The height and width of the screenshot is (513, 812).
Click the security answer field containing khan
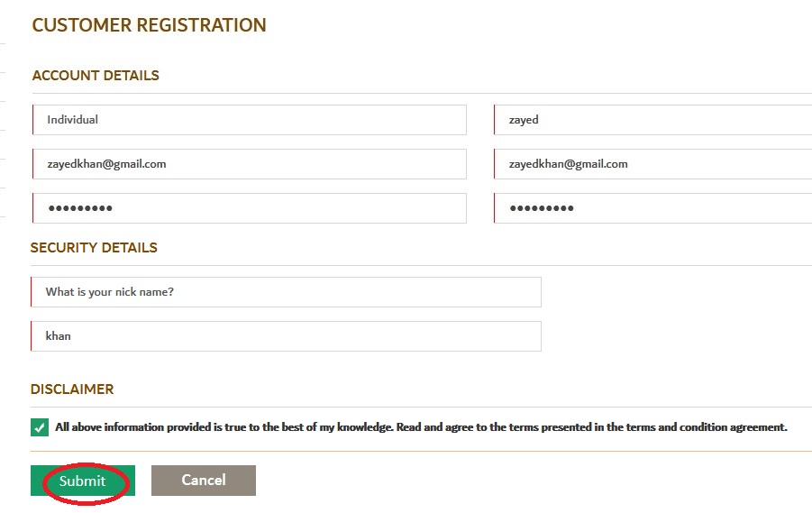(286, 336)
